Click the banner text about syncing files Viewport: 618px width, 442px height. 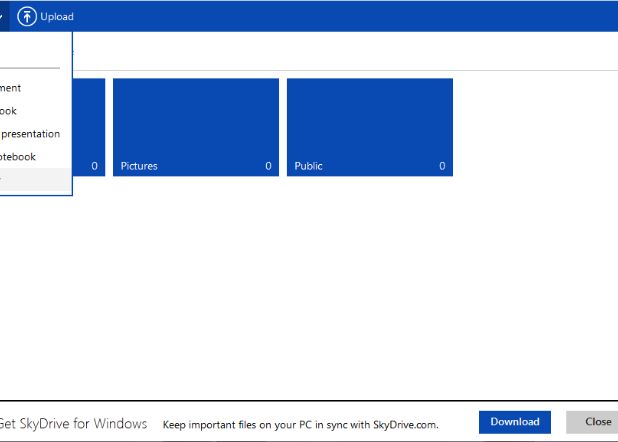300,424
